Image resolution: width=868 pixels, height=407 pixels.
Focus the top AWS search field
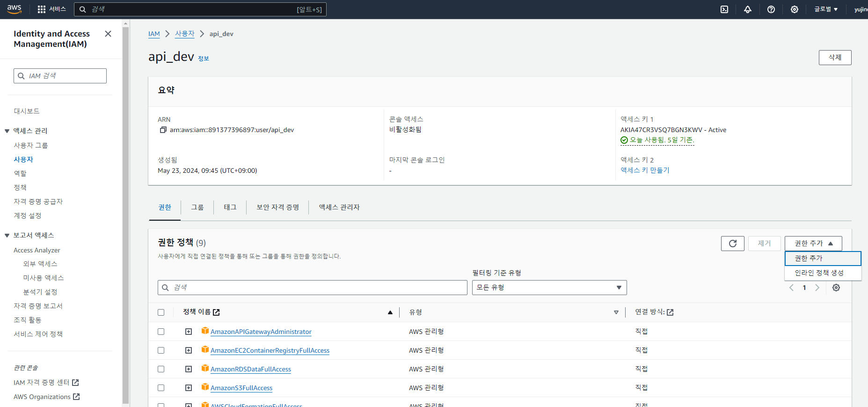pos(200,9)
